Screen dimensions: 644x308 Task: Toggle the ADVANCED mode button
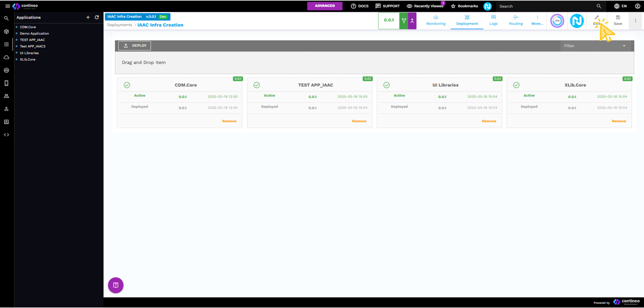click(325, 6)
